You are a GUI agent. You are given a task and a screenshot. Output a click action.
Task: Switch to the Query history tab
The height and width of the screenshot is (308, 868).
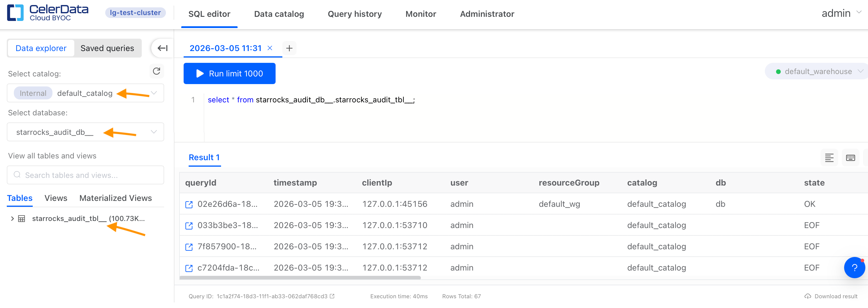point(355,14)
